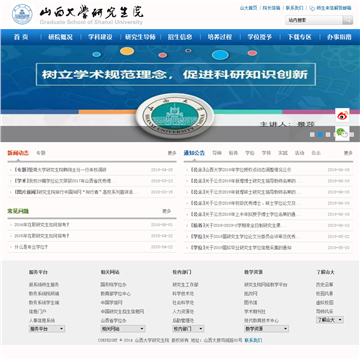This screenshot has width=360, height=360.
Task: Open 中国学位网 footer link
Action: [111, 303]
